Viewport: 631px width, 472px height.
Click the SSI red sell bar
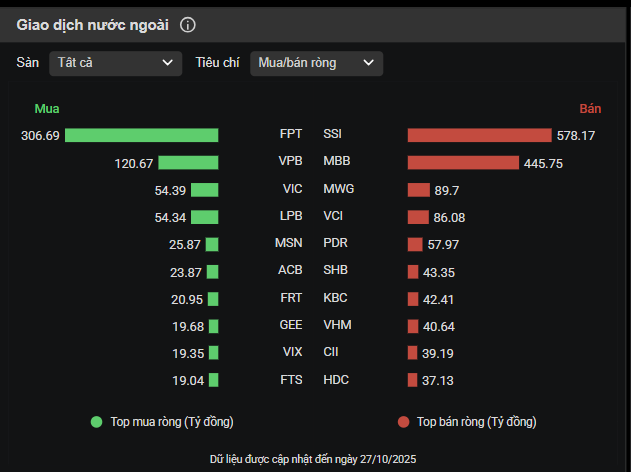coord(479,135)
